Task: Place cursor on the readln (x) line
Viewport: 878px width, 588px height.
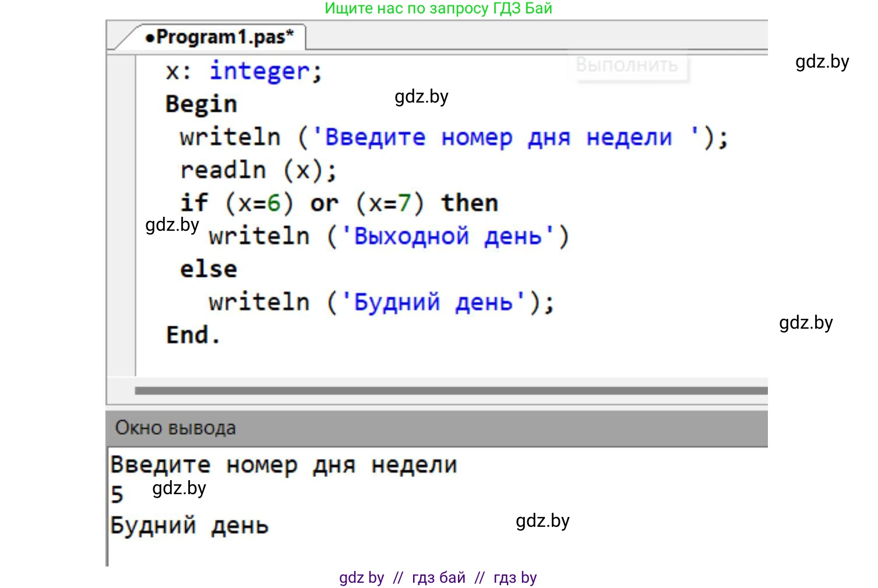Action: [258, 171]
